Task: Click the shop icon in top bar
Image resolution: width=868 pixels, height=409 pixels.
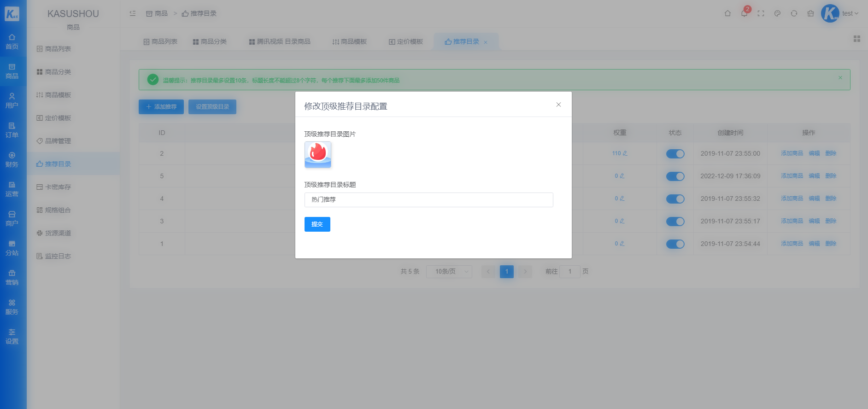Action: click(x=810, y=13)
